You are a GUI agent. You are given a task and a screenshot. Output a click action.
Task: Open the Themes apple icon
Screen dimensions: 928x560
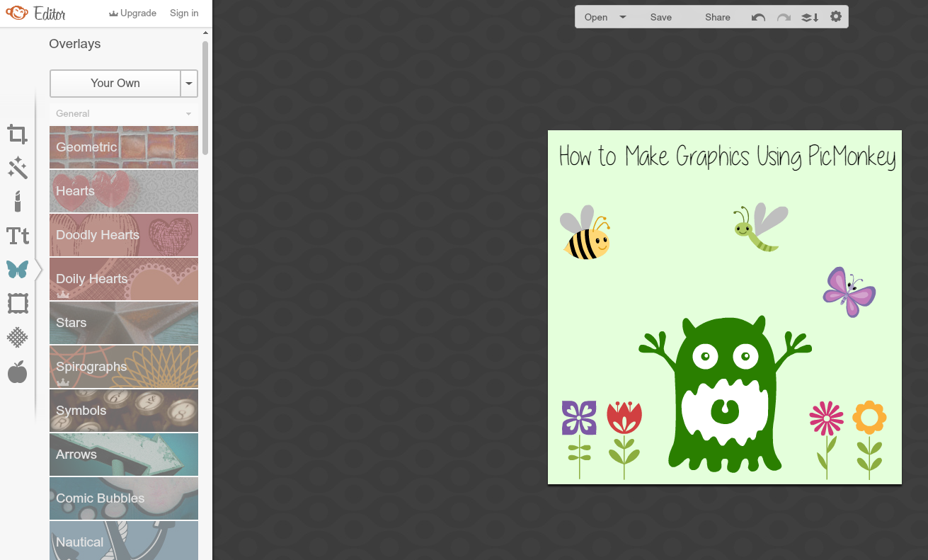[x=18, y=372]
